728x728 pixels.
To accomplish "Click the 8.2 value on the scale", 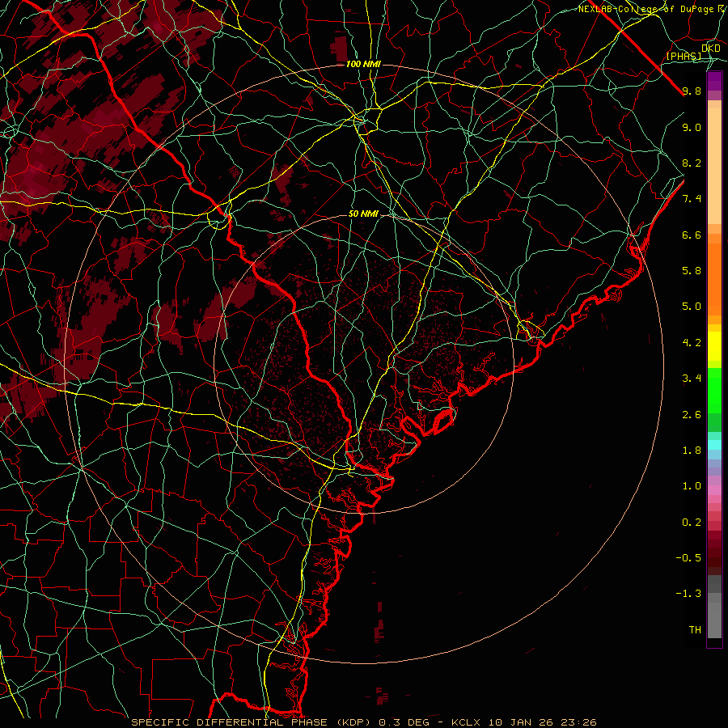I will pos(692,163).
